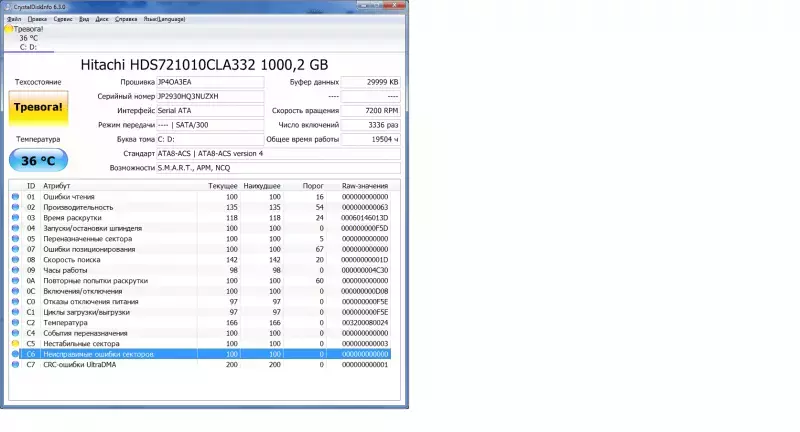Open the Сервис menu

pyautogui.click(x=63, y=19)
